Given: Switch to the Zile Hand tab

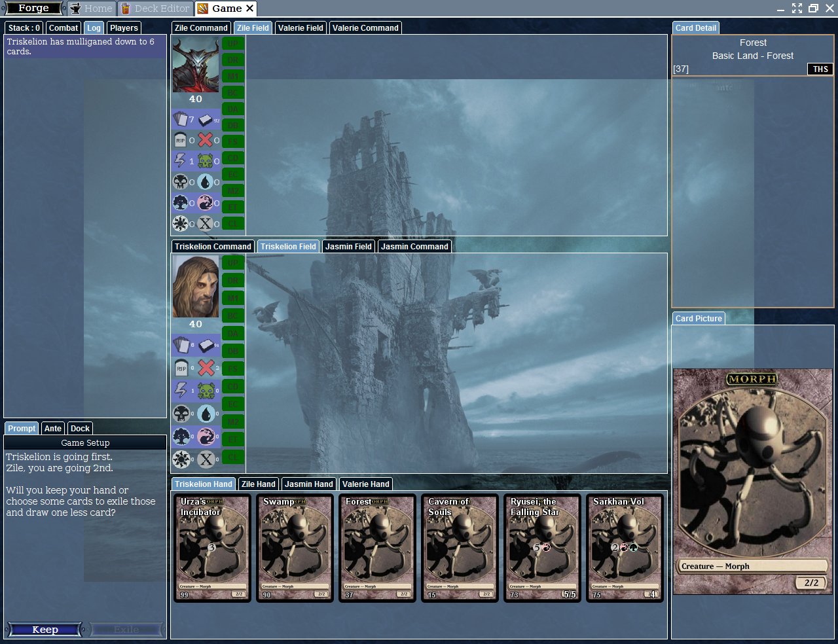Looking at the screenshot, I should (258, 484).
